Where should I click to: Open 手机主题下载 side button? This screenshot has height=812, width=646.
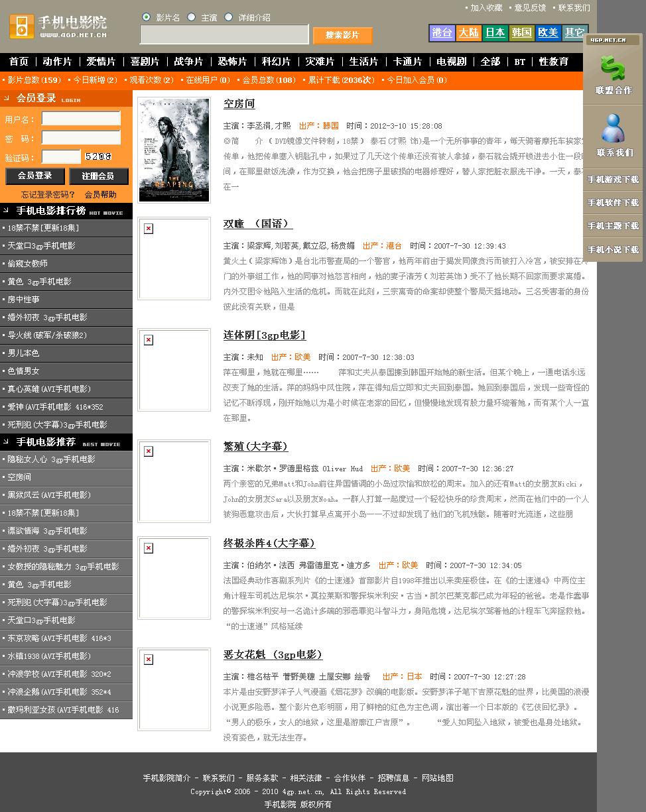pyautogui.click(x=613, y=225)
